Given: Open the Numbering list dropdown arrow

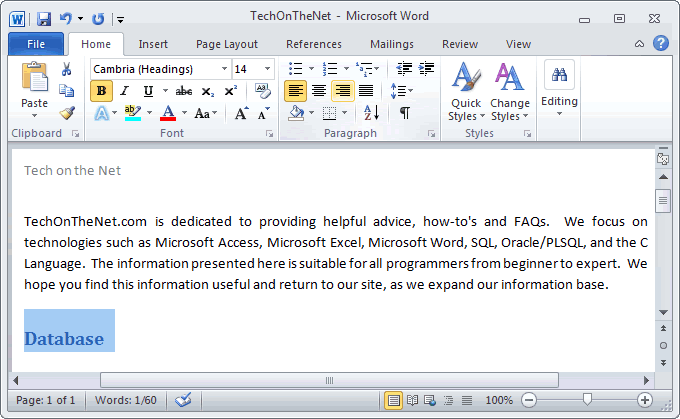Looking at the screenshot, I should 346,69.
